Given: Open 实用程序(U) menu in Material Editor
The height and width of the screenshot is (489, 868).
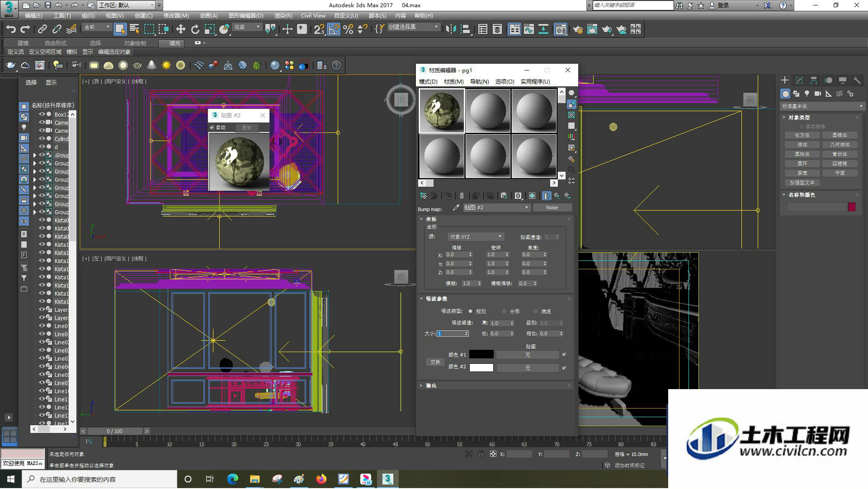Looking at the screenshot, I should [535, 82].
